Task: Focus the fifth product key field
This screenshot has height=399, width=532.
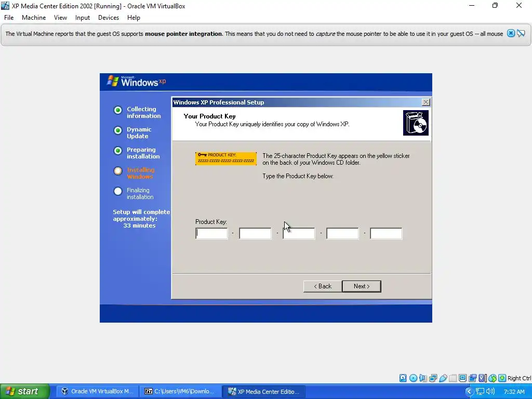Action: tap(386, 233)
